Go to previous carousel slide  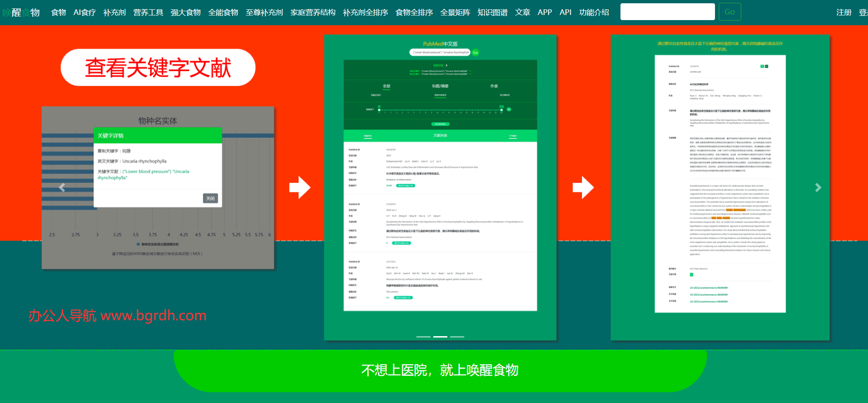pyautogui.click(x=62, y=187)
